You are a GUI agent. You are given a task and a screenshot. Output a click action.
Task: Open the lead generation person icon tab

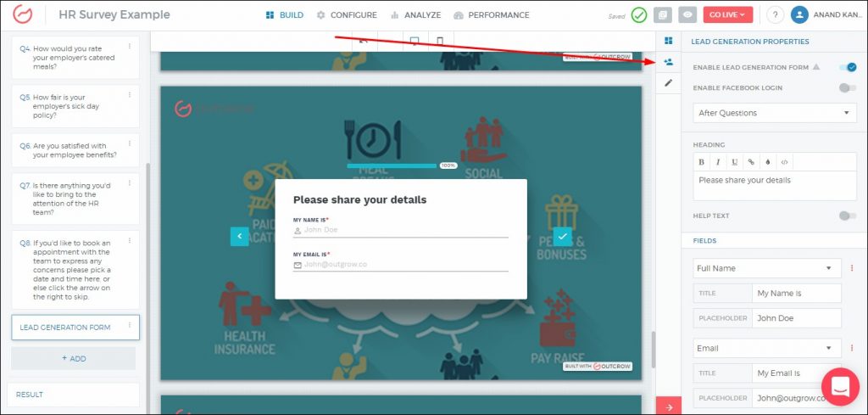(668, 62)
